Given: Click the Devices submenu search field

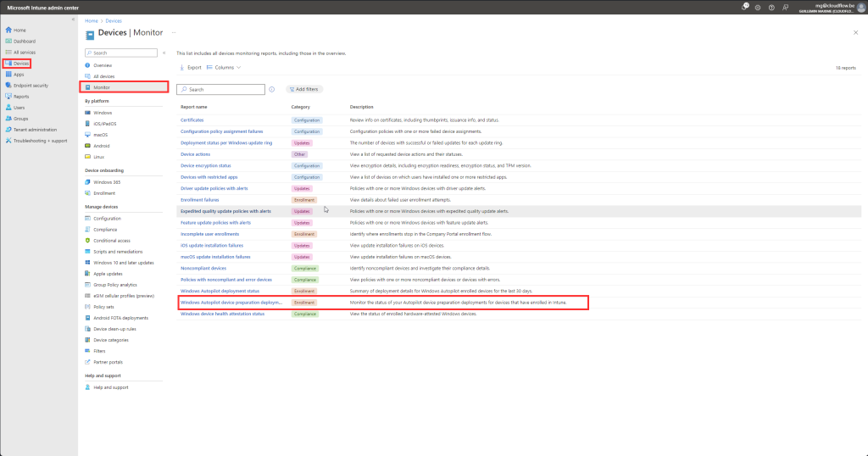Looking at the screenshot, I should [121, 53].
